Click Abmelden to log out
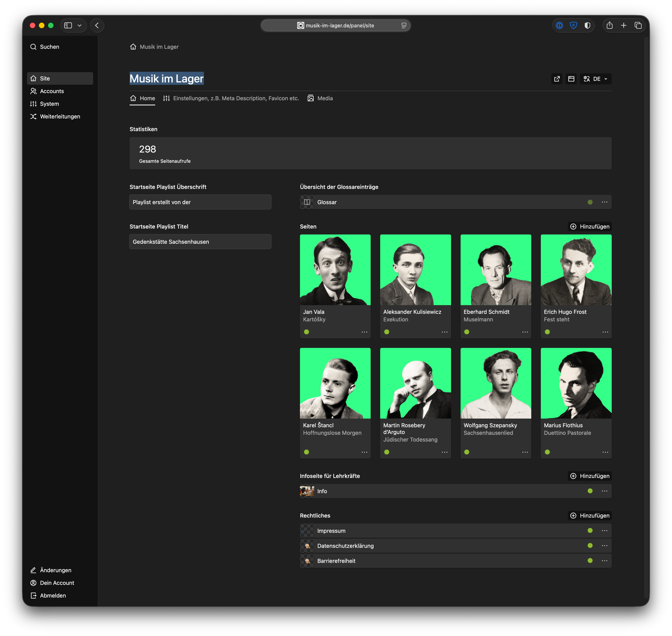Viewport: 672px width, 636px height. tap(60, 595)
